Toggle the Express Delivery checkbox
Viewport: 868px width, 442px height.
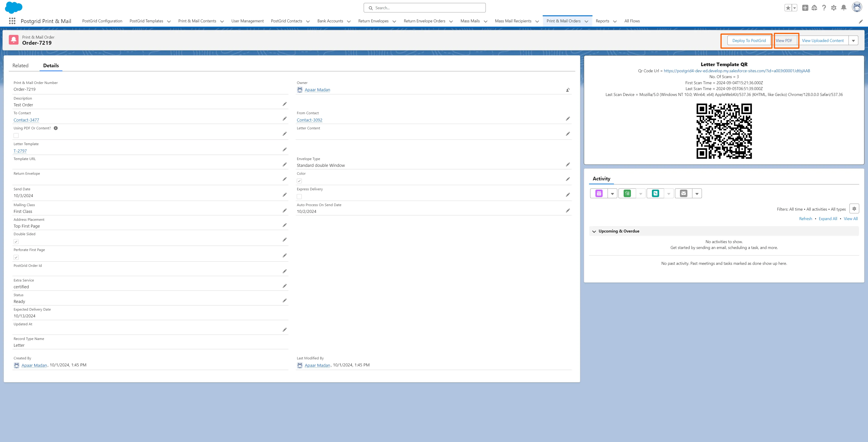pyautogui.click(x=299, y=197)
